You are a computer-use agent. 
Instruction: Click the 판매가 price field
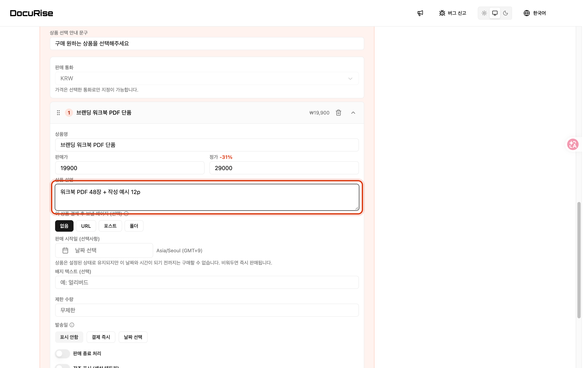(x=130, y=168)
